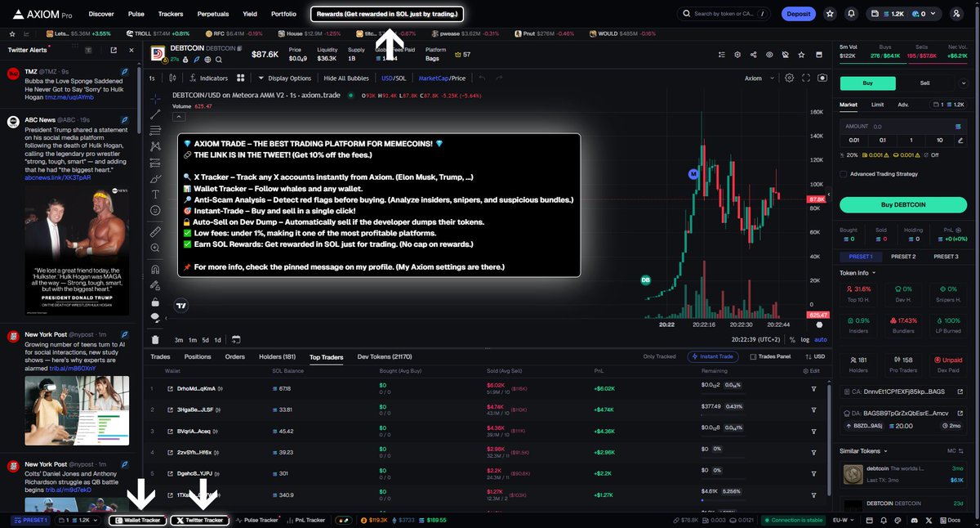
Task: Open the chart layout grid icon
Action: pyautogui.click(x=241, y=78)
